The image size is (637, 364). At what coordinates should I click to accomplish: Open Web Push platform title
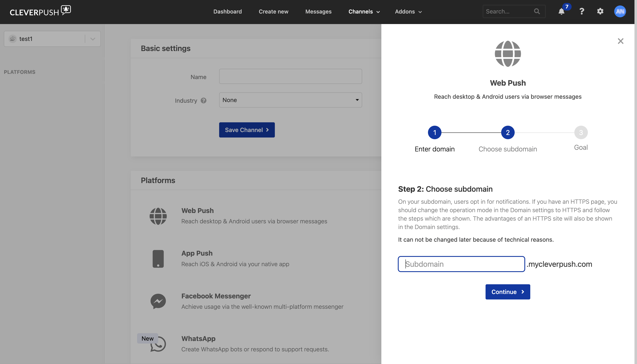197,210
